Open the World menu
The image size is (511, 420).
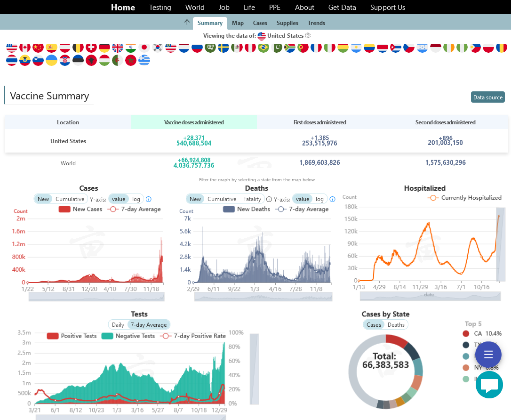pyautogui.click(x=195, y=8)
